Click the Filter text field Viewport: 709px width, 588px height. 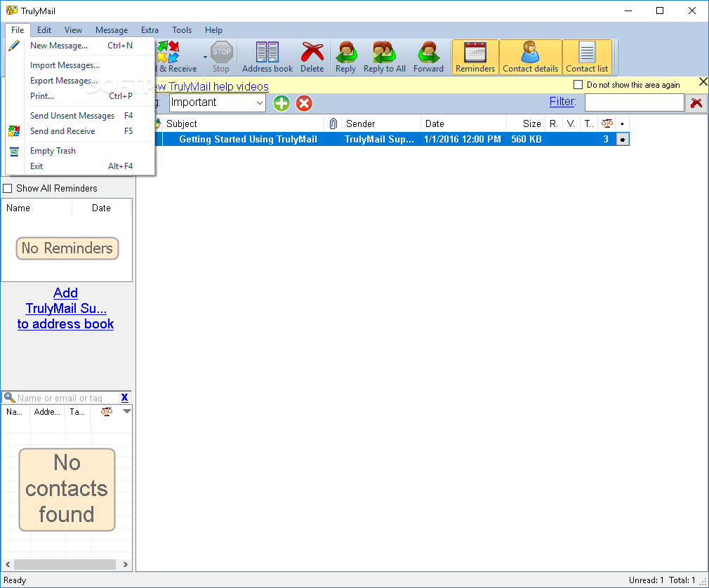coord(634,102)
